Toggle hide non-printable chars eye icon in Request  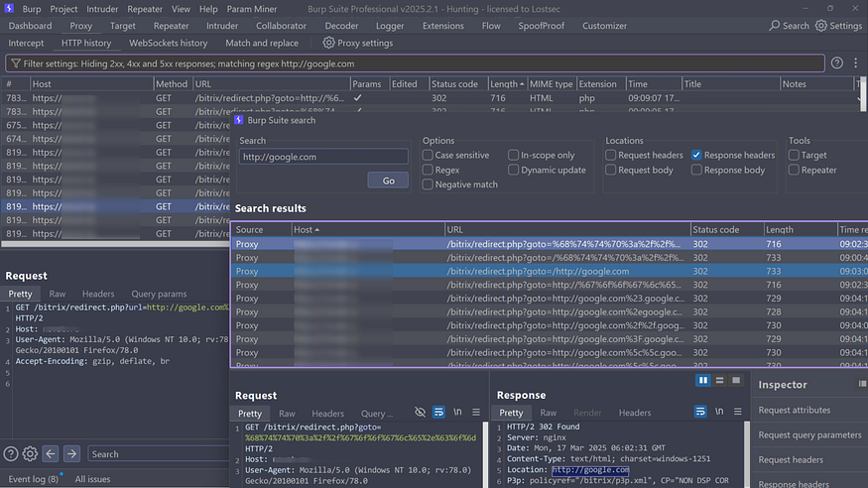pyautogui.click(x=421, y=413)
